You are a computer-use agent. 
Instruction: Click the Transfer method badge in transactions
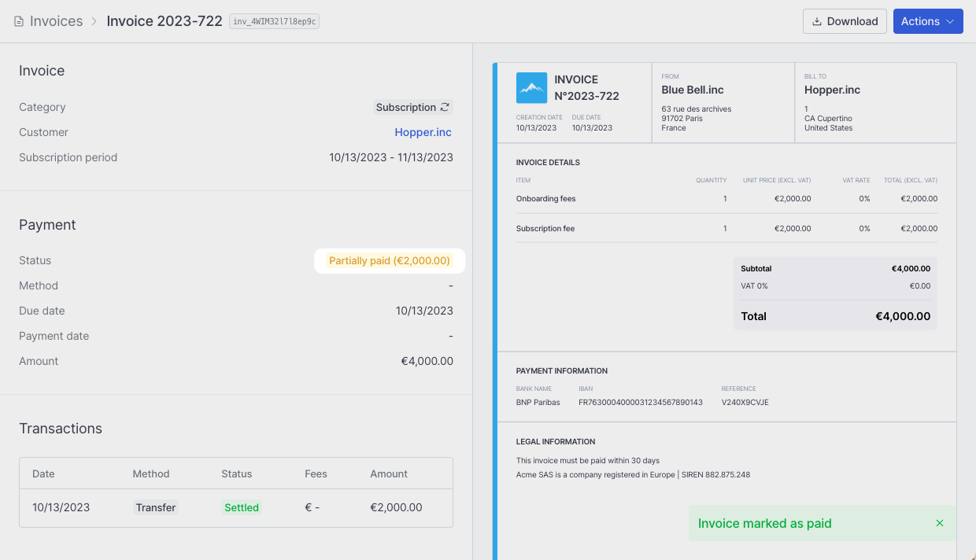click(x=156, y=507)
